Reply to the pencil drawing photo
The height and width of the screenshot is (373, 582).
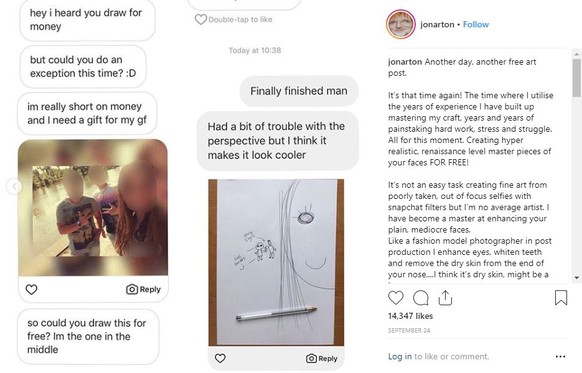(x=322, y=358)
